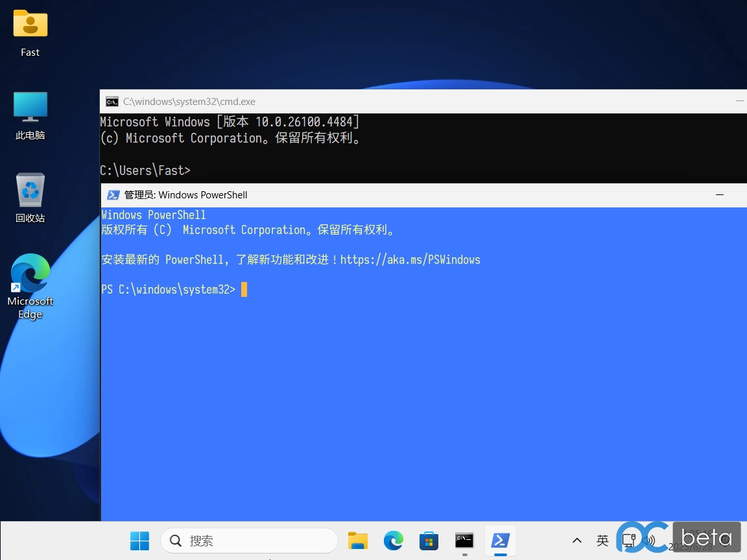747x560 pixels.
Task: Click the taskbar search box
Action: coord(249,541)
